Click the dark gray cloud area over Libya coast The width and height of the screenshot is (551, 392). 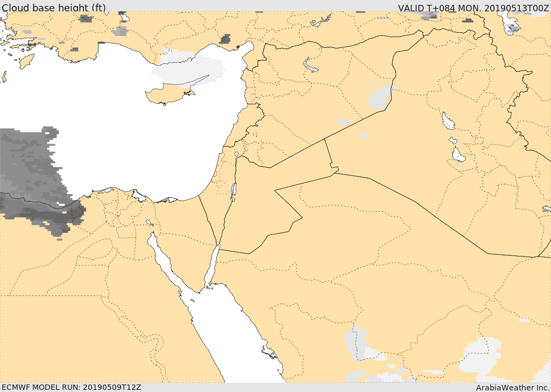point(35,183)
